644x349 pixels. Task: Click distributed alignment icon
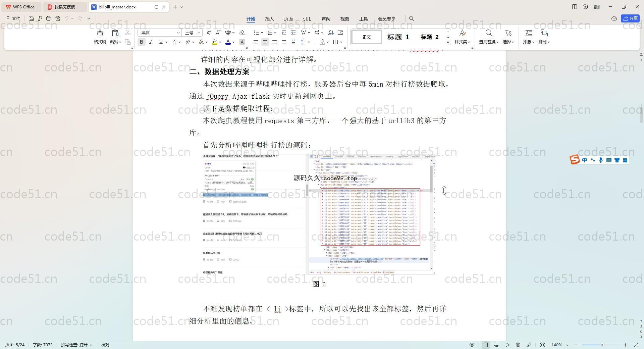[x=293, y=42]
